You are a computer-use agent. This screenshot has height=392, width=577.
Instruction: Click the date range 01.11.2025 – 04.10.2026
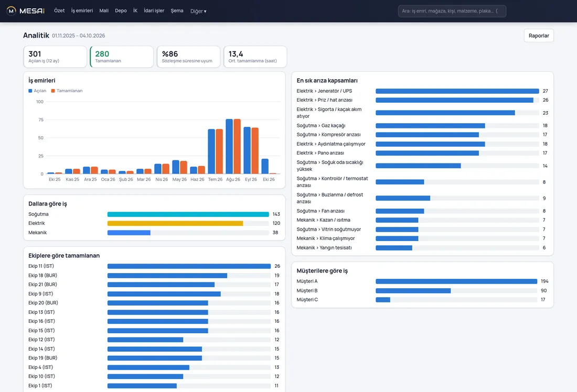[78, 36]
